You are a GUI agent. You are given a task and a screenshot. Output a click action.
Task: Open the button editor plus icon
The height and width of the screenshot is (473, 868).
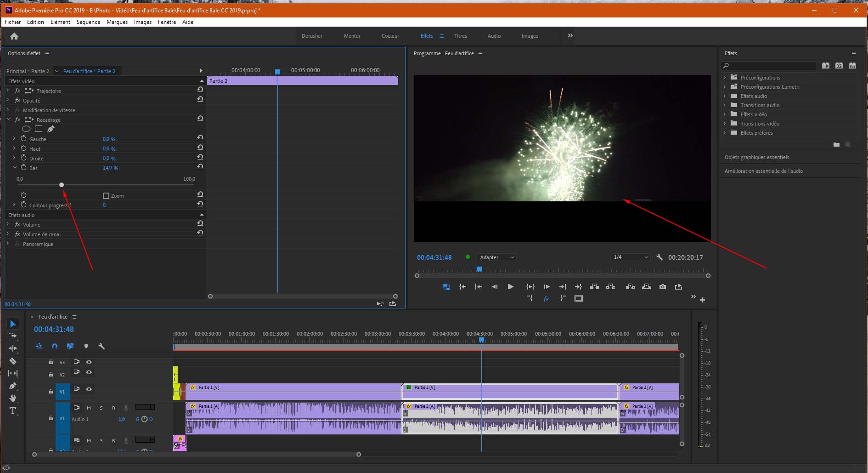tap(702, 300)
